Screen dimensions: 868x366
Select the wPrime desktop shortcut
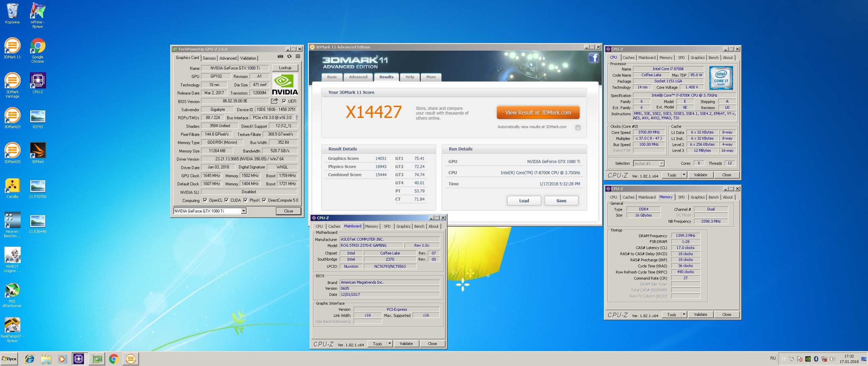38,16
